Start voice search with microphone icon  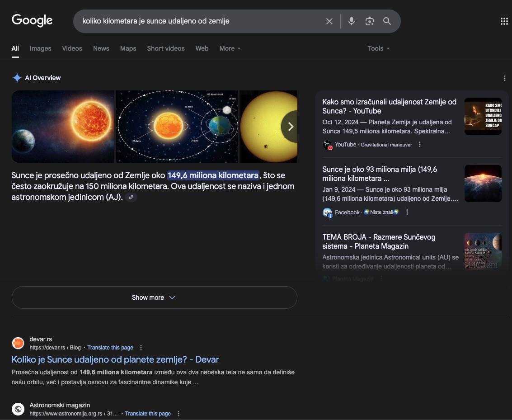click(351, 21)
